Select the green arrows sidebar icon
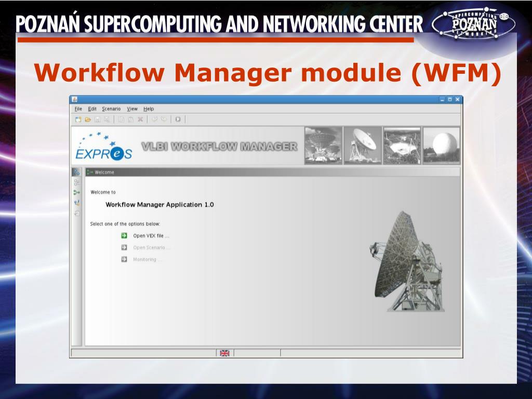Viewport: 532px width, 399px height. coord(77,193)
